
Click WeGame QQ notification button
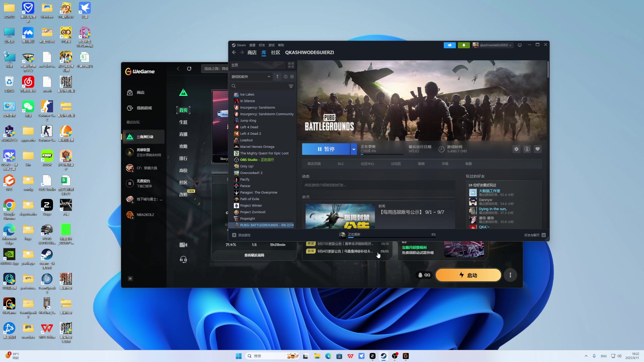tap(424, 275)
